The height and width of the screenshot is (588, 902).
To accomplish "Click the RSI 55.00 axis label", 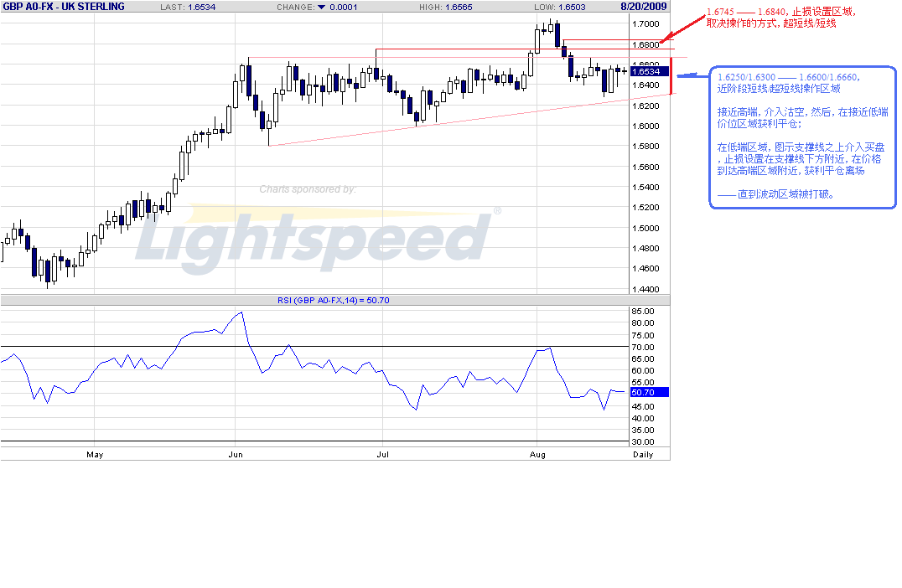I will point(643,382).
